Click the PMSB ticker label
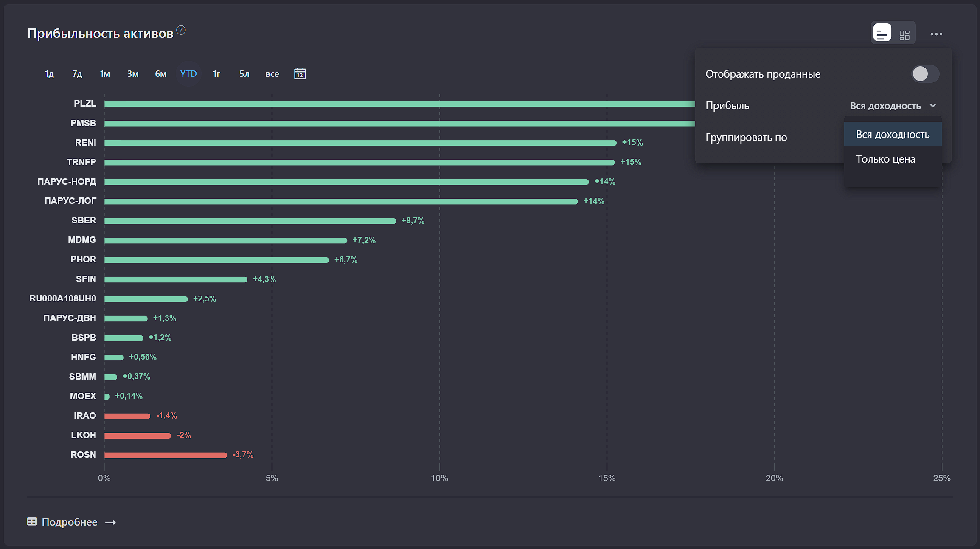Screen dimensions: 980x549 coord(83,123)
